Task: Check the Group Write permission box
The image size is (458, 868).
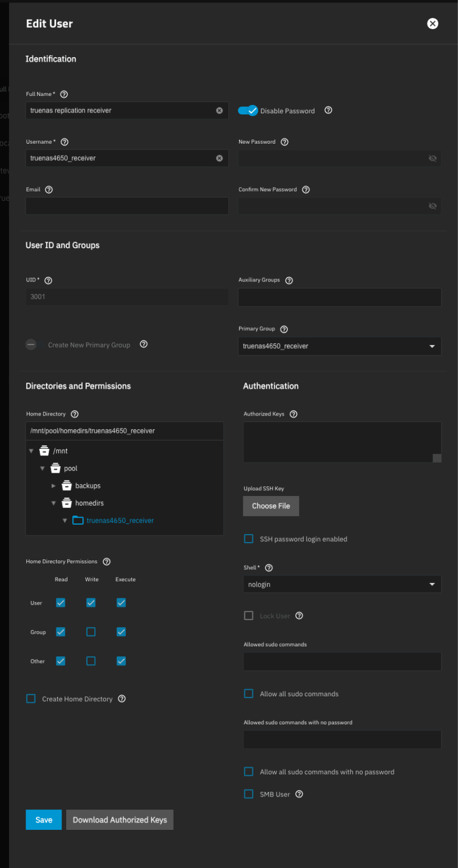Action: pos(91,632)
